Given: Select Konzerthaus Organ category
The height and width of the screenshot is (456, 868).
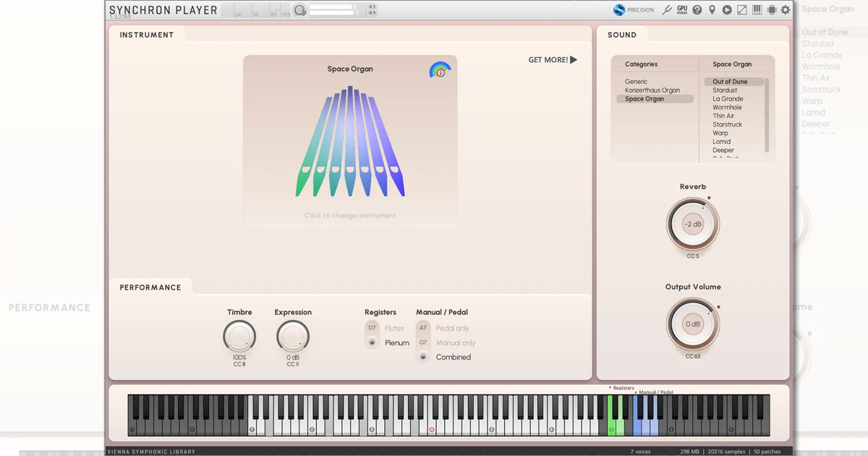Looking at the screenshot, I should 652,90.
